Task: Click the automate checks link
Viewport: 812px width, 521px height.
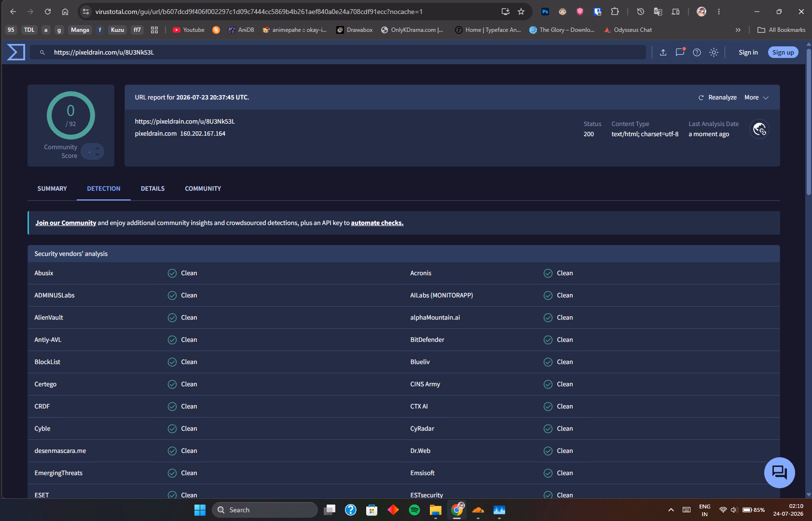Action: coord(377,223)
